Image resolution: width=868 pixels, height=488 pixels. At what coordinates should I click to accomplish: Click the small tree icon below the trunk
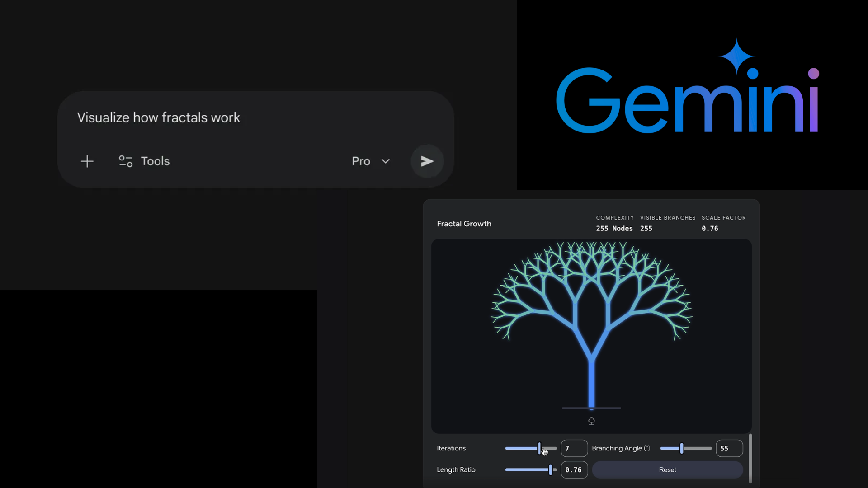(591, 421)
